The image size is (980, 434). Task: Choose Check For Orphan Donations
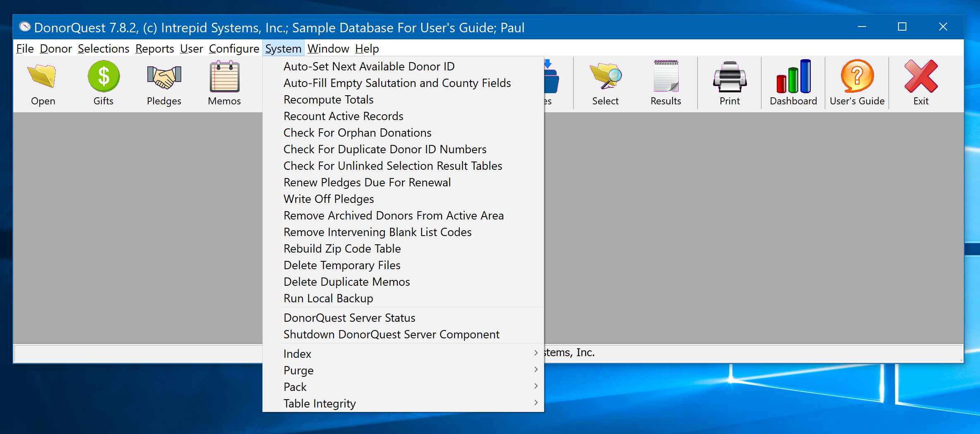tap(403, 133)
